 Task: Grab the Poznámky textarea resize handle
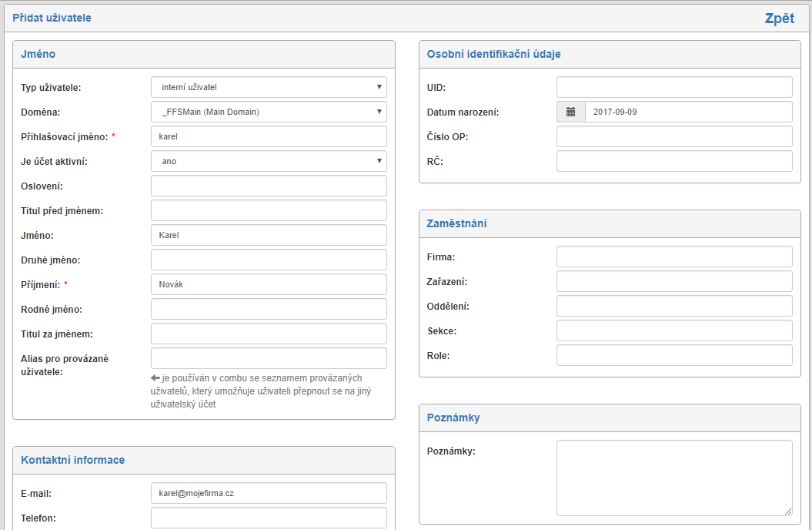pos(788,511)
